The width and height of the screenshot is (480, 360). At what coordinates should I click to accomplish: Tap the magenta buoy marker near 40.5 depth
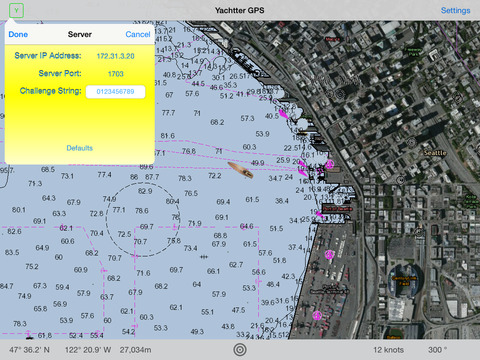tap(283, 114)
